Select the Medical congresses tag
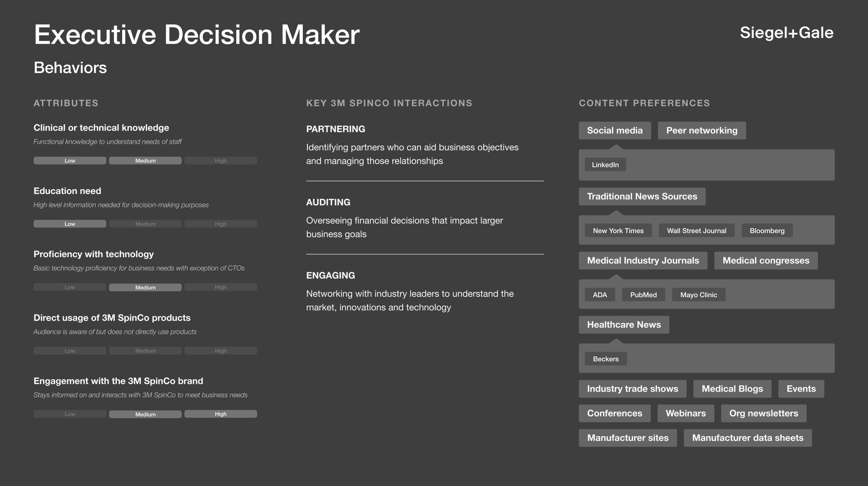This screenshot has height=486, width=868. [x=766, y=260]
